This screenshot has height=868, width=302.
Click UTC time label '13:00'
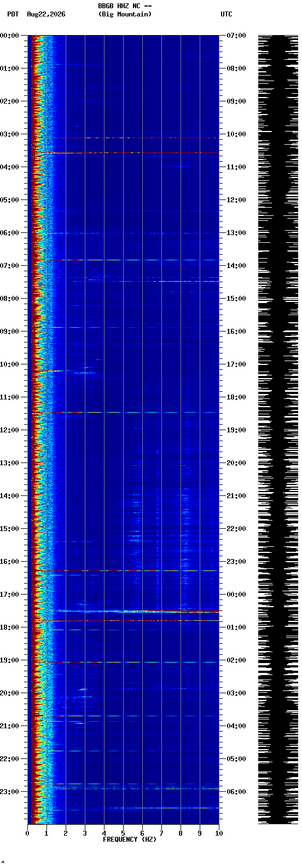coord(236,233)
